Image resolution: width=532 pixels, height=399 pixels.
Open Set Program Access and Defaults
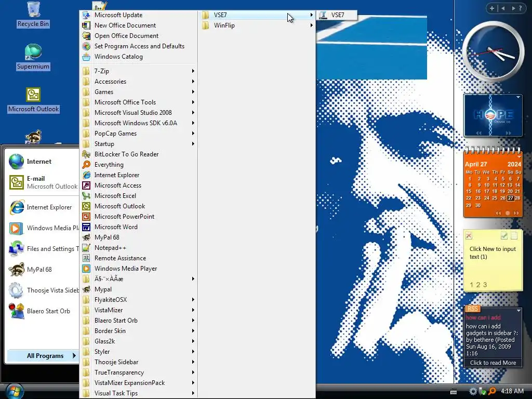pyautogui.click(x=139, y=46)
